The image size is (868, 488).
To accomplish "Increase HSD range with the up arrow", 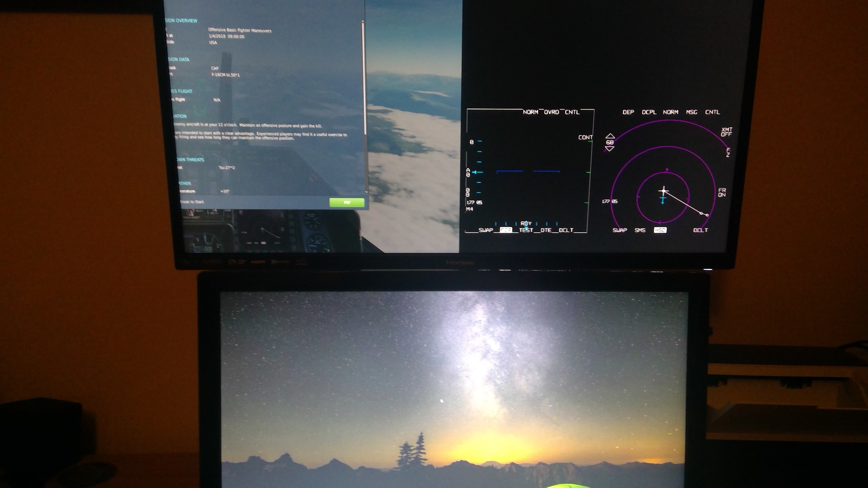I will coord(610,136).
